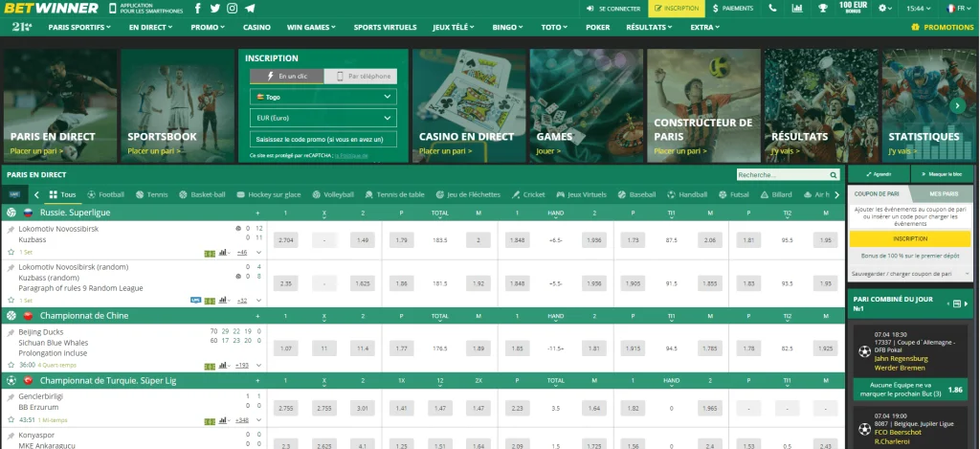Click the LIVE stream icon for Lokomotiv Novosibirsk (random)
The width and height of the screenshot is (980, 449).
point(195,301)
